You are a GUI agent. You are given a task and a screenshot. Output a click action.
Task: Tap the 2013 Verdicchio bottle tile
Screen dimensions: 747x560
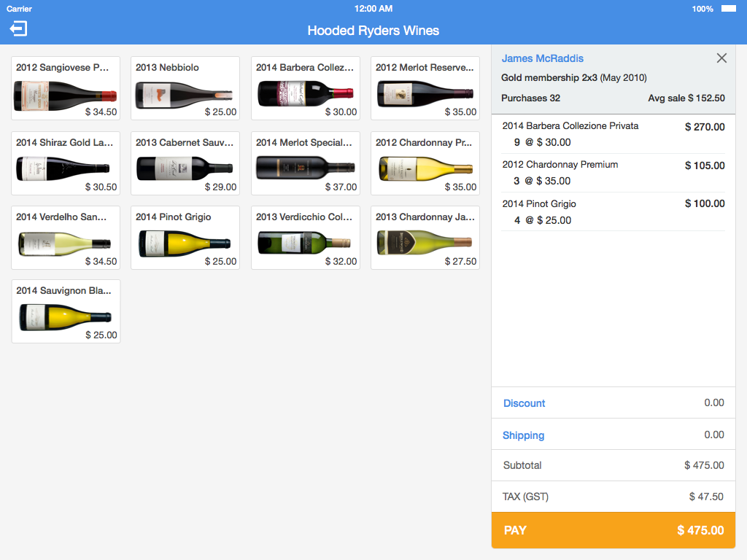tap(306, 238)
